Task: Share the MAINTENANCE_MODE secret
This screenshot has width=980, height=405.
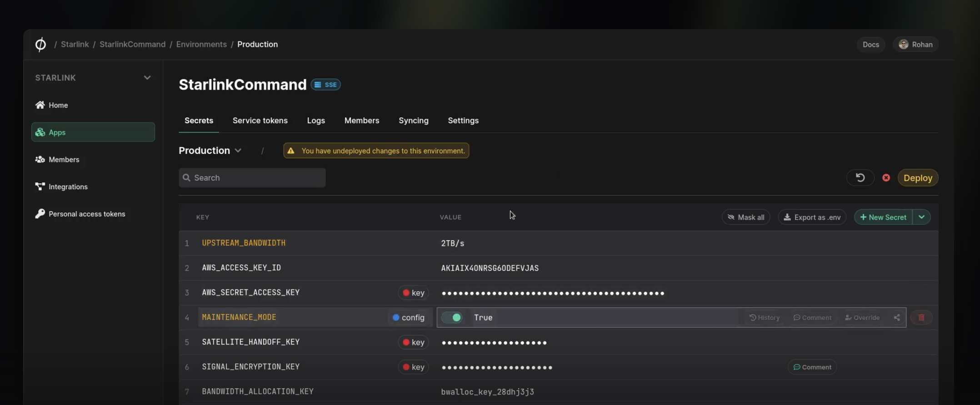Action: pos(896,318)
